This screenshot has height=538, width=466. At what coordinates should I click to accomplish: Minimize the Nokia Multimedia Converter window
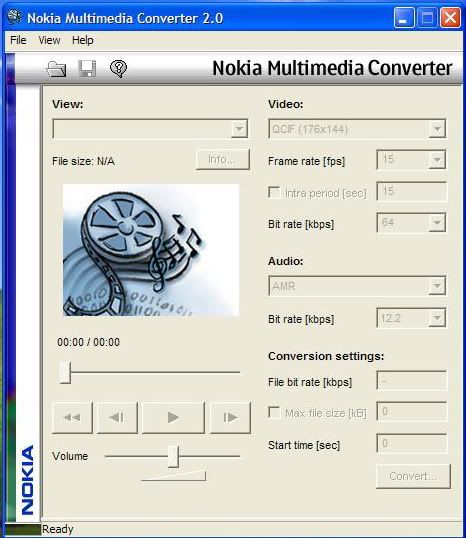[404, 17]
